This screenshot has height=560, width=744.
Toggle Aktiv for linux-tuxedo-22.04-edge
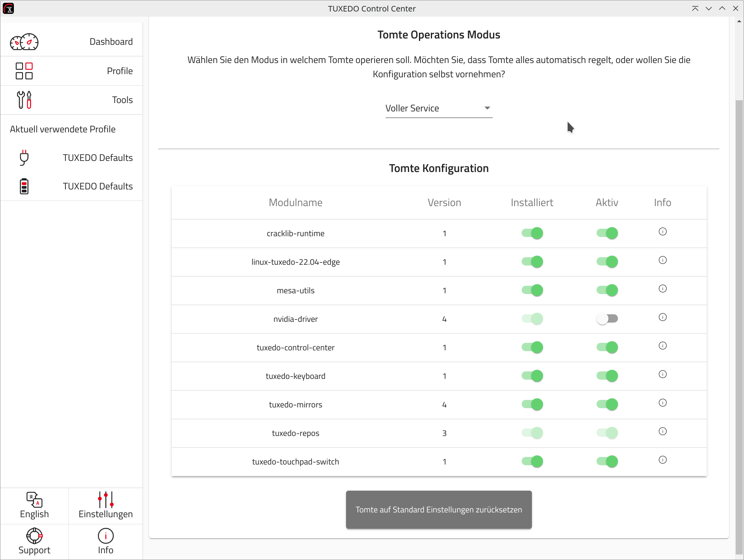pos(607,262)
